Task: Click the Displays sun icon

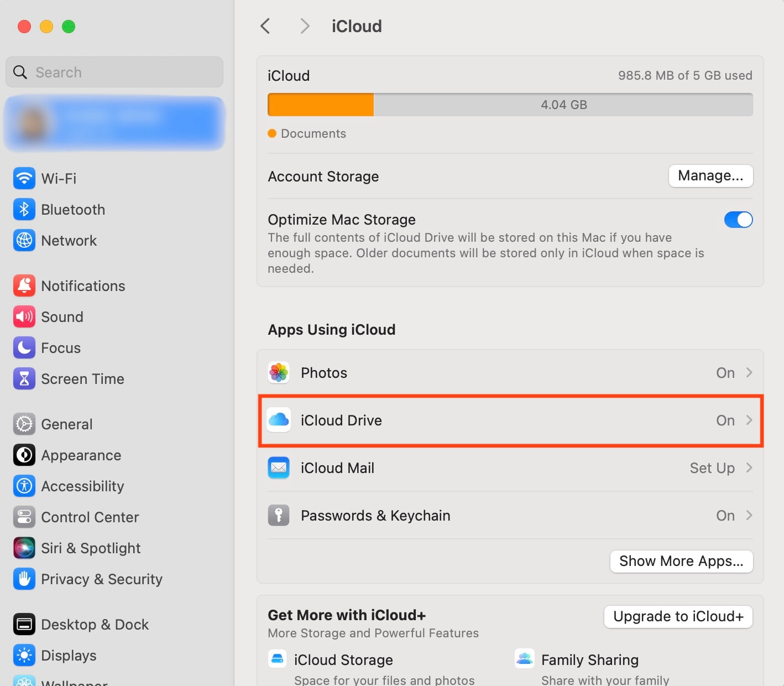Action: (24, 655)
